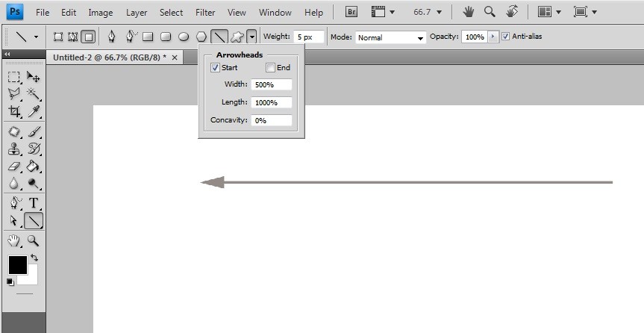Toggle the Start arrowhead checkbox
Viewport: 644px width, 333px height.
tap(215, 68)
